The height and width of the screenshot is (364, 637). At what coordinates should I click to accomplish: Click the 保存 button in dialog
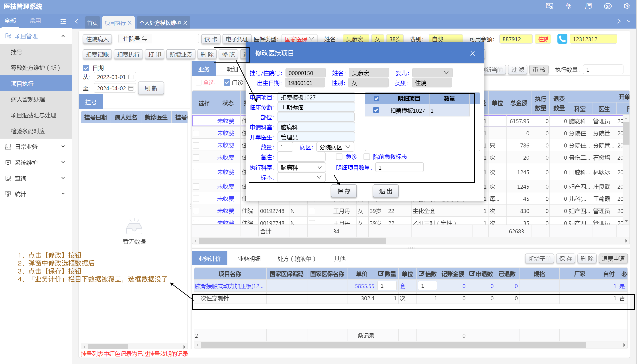pos(344,191)
